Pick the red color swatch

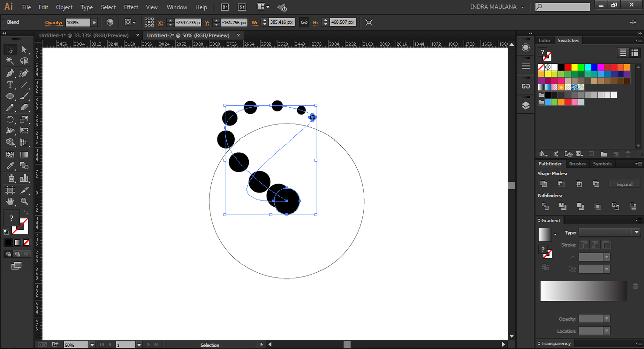[x=568, y=67]
